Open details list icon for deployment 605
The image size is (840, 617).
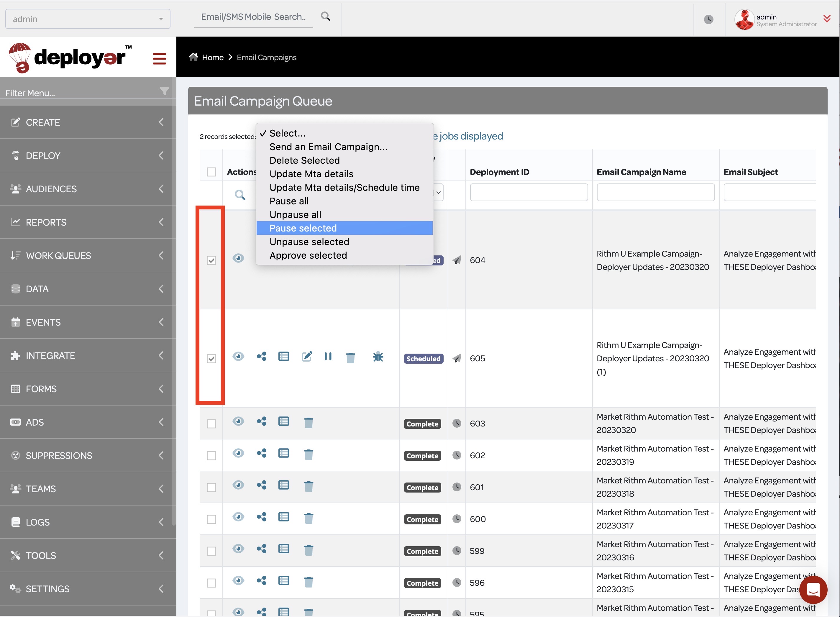click(x=284, y=356)
